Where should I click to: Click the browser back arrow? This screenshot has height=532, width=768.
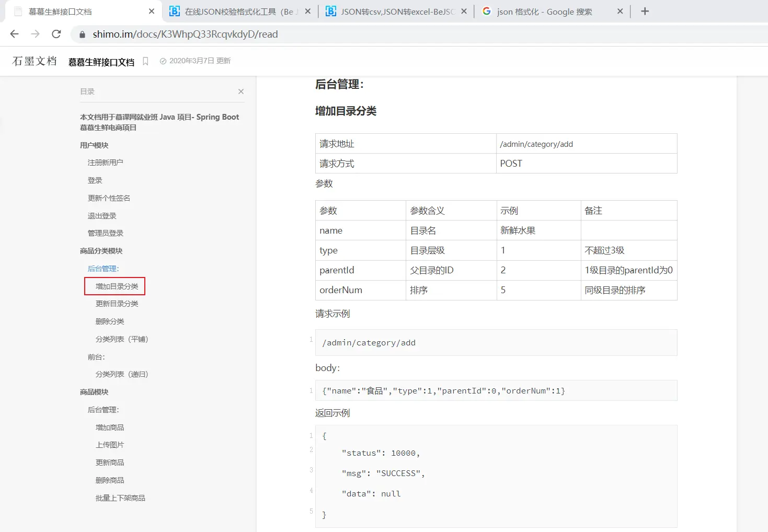14,34
